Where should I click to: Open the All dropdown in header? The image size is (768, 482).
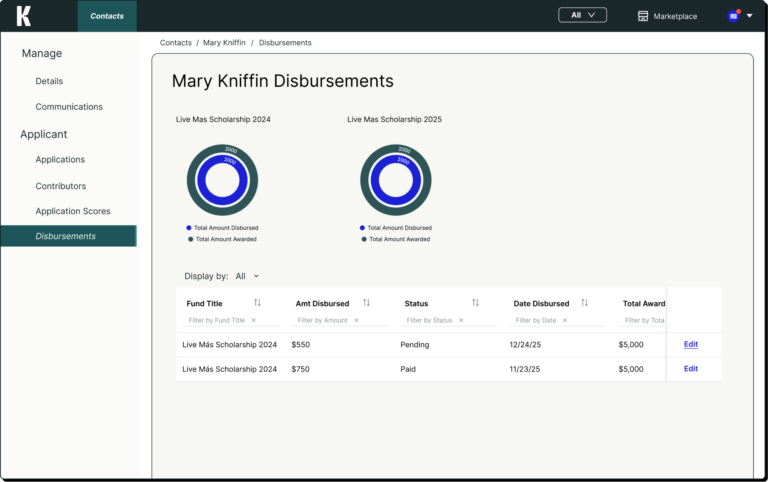click(582, 15)
